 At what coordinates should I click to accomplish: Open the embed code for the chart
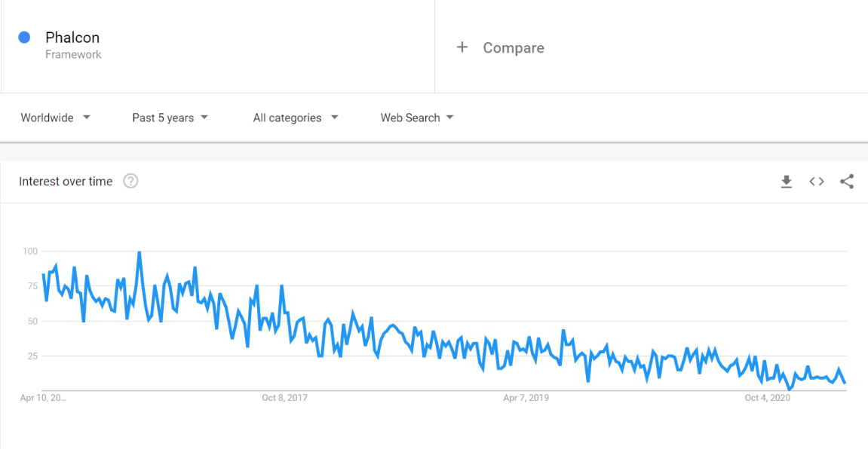tap(816, 182)
